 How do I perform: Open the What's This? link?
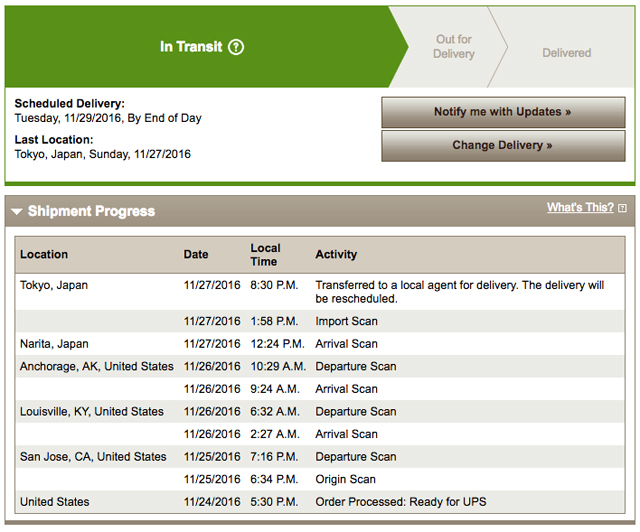(x=580, y=208)
